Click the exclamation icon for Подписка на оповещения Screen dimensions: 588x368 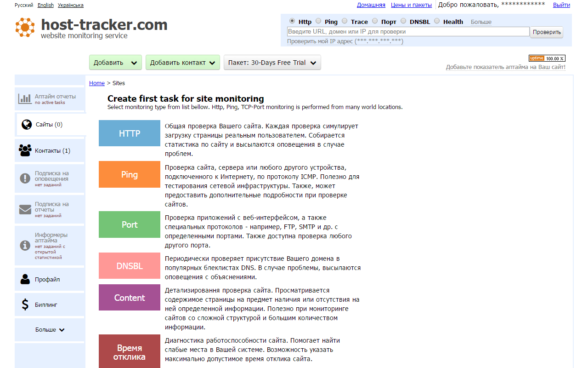25,178
